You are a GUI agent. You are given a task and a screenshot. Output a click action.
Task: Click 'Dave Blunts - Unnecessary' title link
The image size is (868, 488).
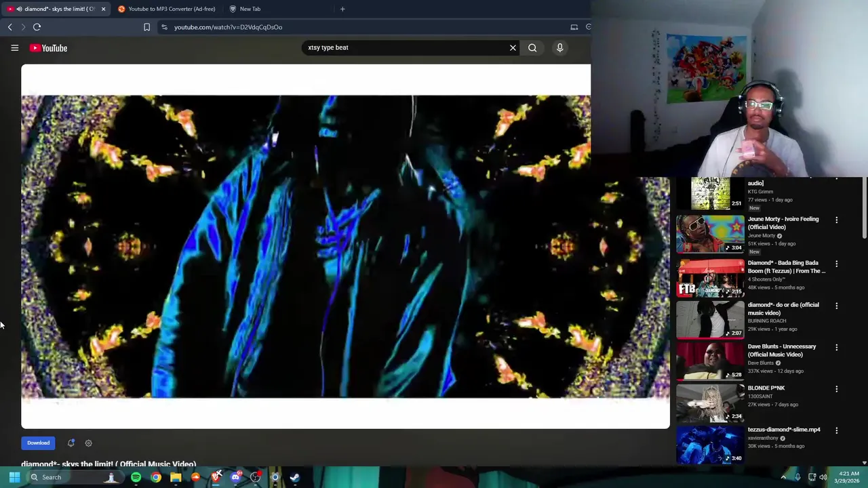coord(782,350)
